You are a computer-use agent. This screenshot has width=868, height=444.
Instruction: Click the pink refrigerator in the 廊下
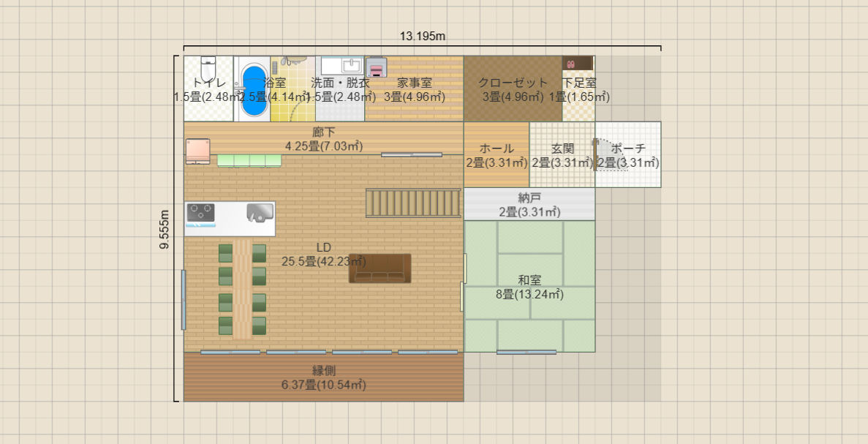click(x=197, y=151)
